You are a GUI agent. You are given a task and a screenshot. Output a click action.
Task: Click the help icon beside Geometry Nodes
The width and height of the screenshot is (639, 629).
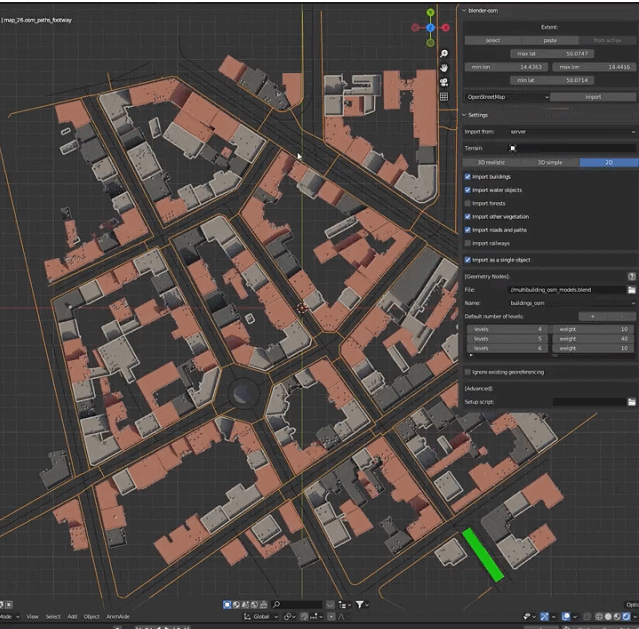click(632, 275)
